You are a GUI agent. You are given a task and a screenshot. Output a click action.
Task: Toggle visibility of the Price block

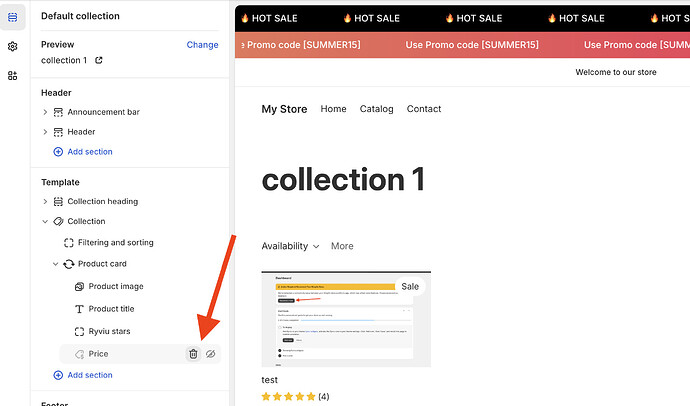click(x=210, y=354)
